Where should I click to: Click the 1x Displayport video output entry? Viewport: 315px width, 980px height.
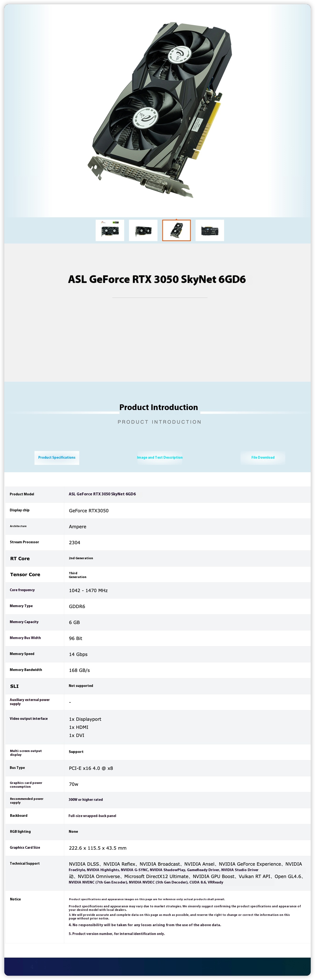[x=85, y=719]
